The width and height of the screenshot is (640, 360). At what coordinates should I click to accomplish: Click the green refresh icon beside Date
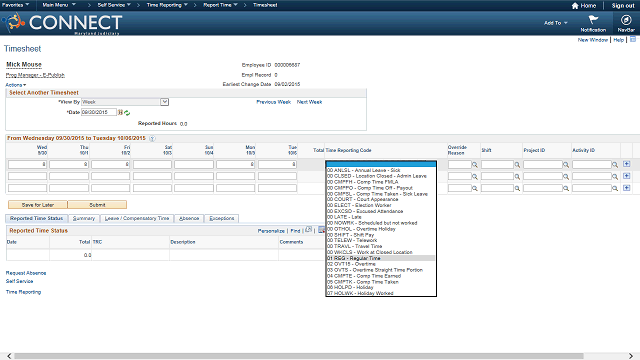pos(127,113)
